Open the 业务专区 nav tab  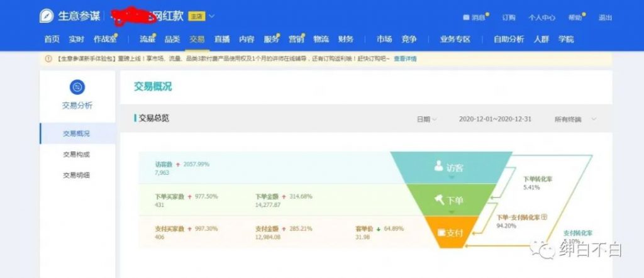(455, 40)
